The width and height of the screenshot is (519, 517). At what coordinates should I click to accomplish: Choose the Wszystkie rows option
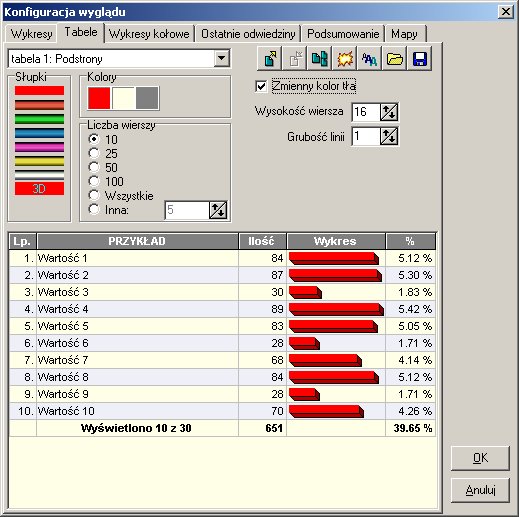(x=94, y=195)
